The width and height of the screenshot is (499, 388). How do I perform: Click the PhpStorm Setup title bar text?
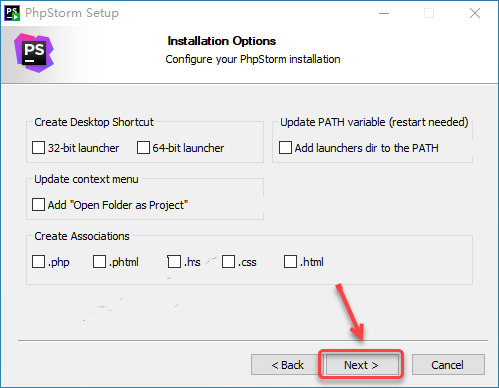(x=72, y=13)
